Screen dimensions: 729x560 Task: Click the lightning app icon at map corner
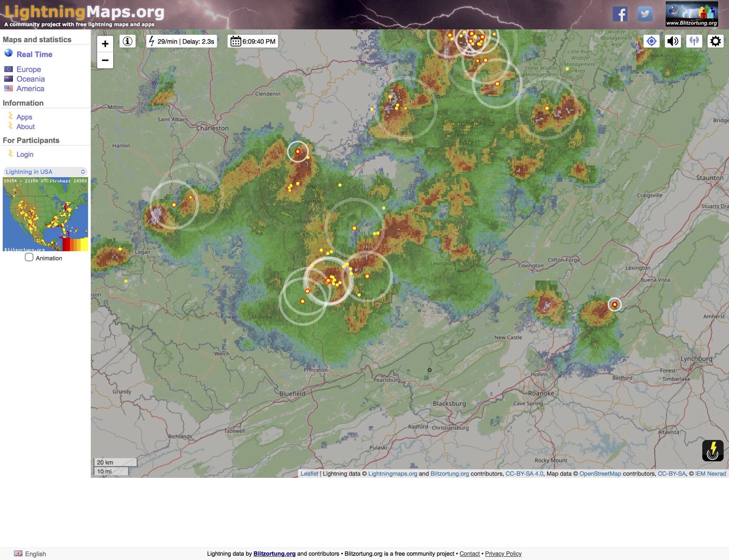(x=713, y=450)
